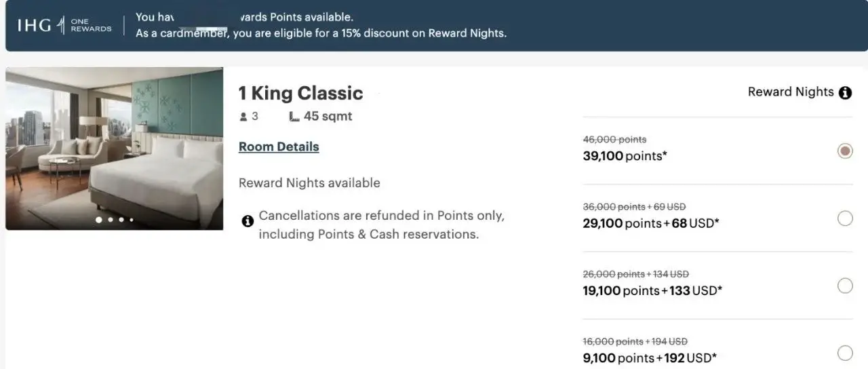Click the Reward Nights column label

coord(790,92)
